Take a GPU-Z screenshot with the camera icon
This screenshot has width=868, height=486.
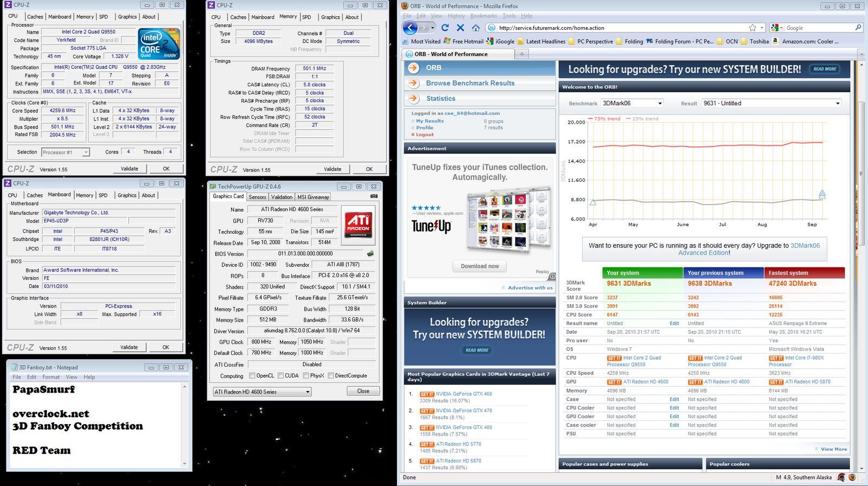pos(374,196)
